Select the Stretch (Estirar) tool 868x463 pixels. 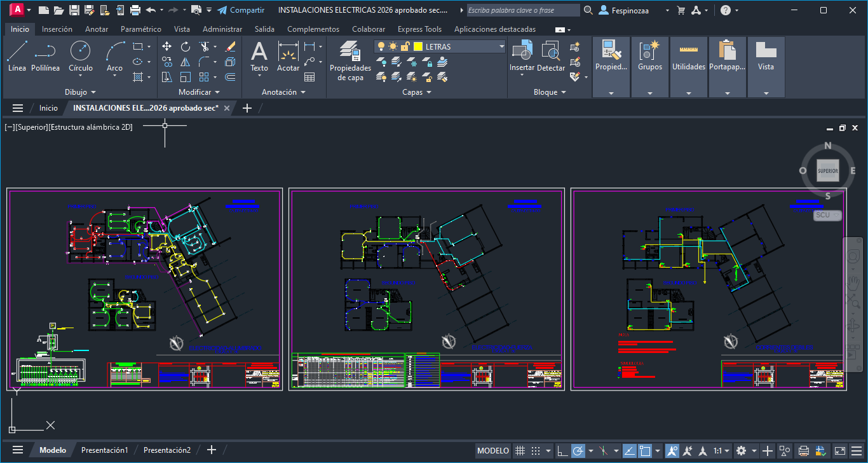click(166, 77)
